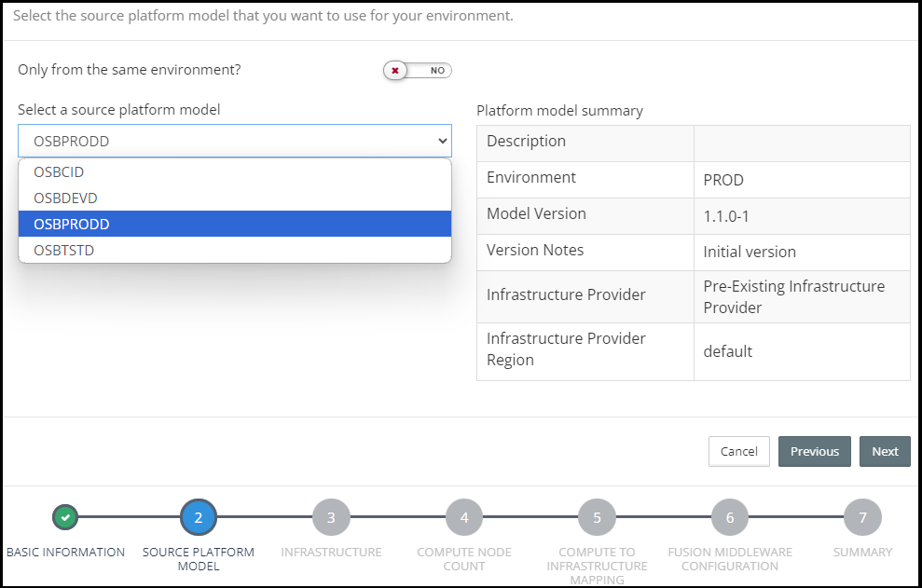Go to step 3 Infrastructure circle
The width and height of the screenshot is (922, 588).
[x=331, y=517]
